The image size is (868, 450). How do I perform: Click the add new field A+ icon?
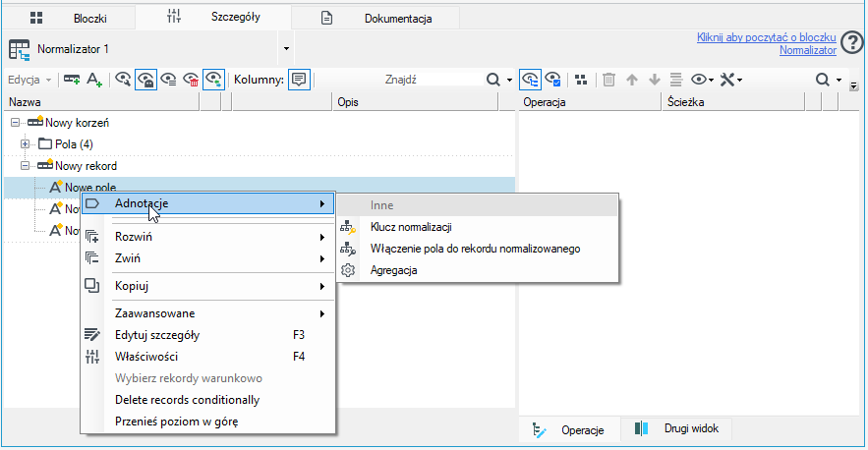pos(94,80)
